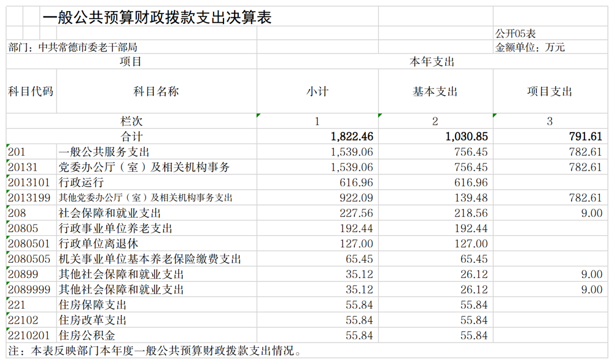Click the title 一般公共预算财政拨款支出决算表
This screenshot has height=364, width=614.
click(157, 18)
